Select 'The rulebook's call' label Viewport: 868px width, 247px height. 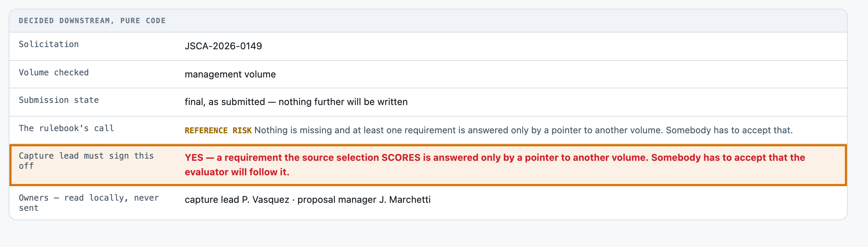tap(66, 128)
